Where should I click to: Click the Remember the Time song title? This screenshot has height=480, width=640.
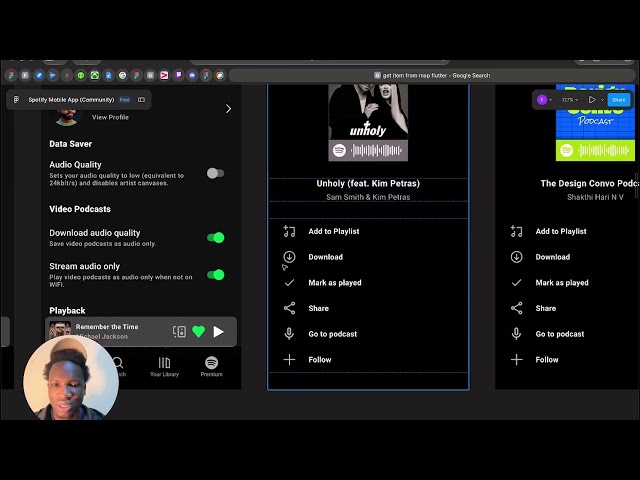point(107,327)
